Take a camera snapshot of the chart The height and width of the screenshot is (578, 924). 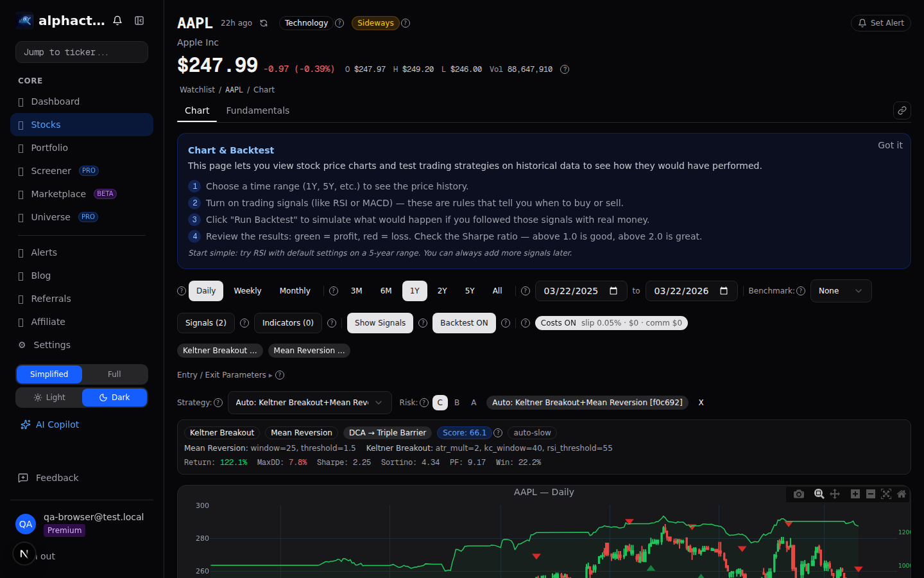(x=799, y=494)
